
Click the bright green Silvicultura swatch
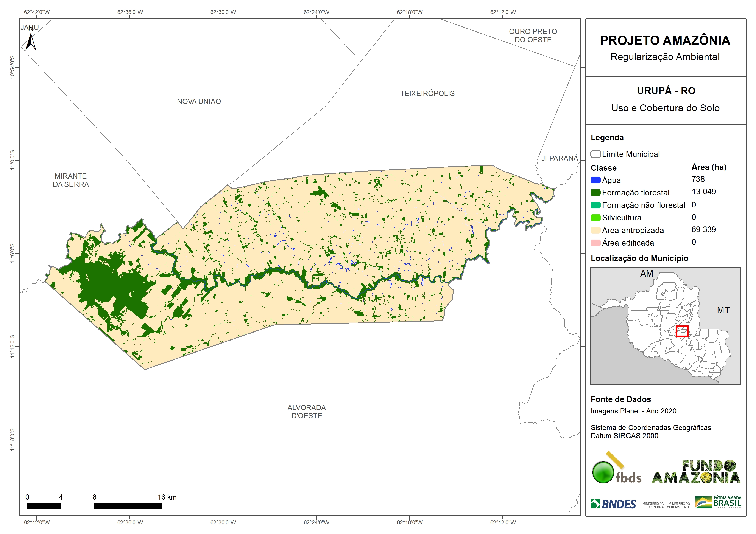coord(595,217)
